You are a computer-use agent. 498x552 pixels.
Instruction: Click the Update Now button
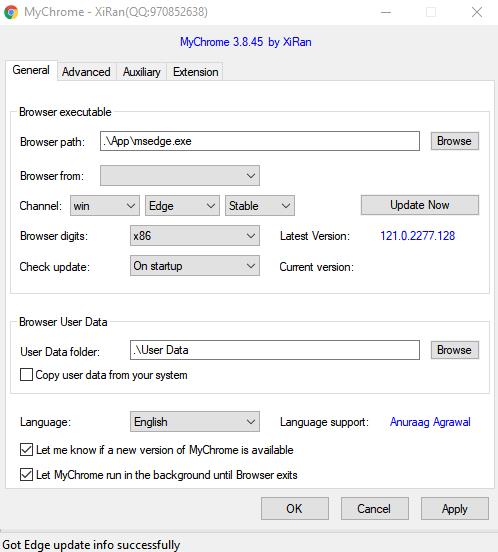[420, 205]
